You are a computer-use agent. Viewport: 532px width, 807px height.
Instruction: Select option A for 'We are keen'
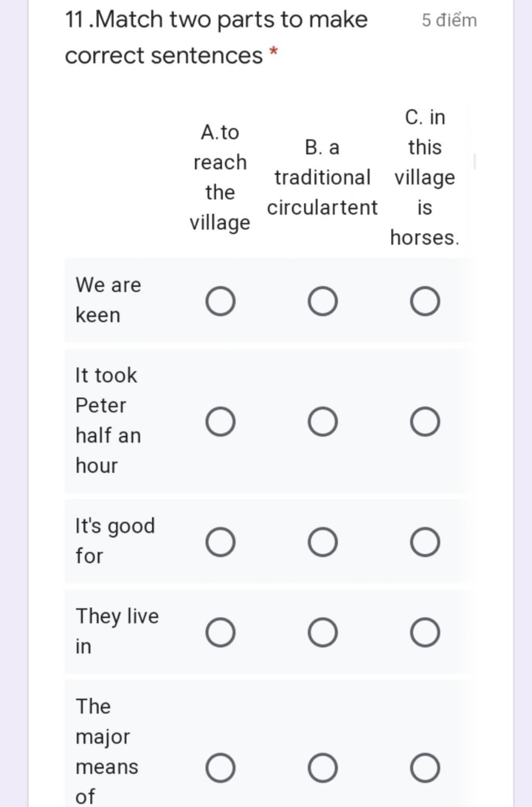coord(220,301)
